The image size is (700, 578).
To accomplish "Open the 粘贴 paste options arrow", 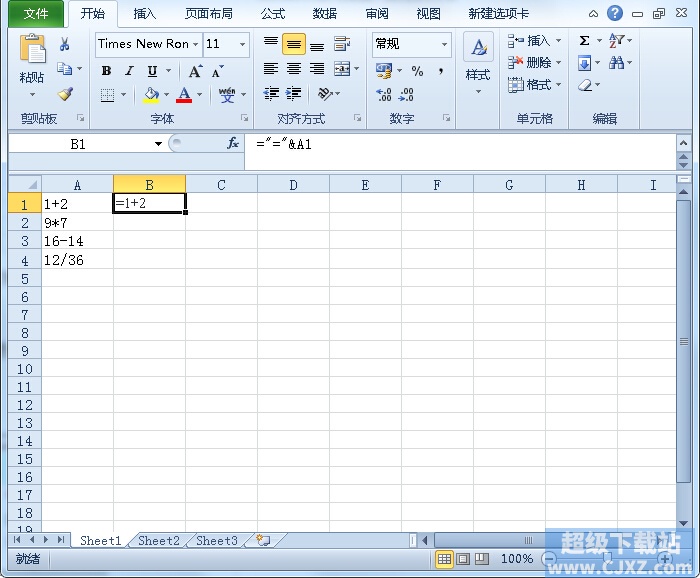I will [x=32, y=94].
